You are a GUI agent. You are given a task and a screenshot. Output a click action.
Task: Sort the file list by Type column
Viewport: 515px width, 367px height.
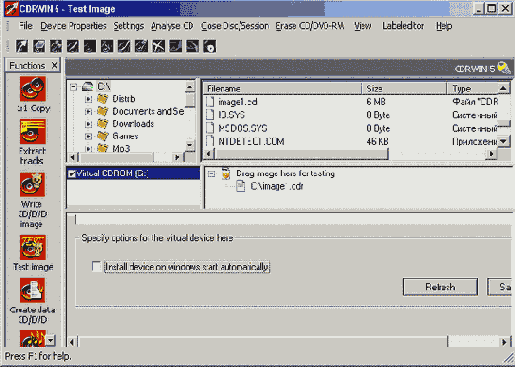click(x=472, y=88)
